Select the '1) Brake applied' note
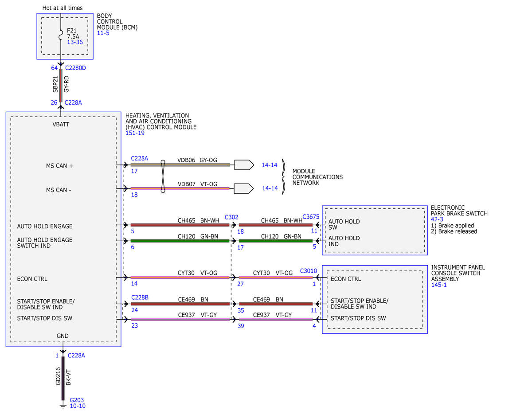This screenshot has height=411, width=532. point(452,225)
